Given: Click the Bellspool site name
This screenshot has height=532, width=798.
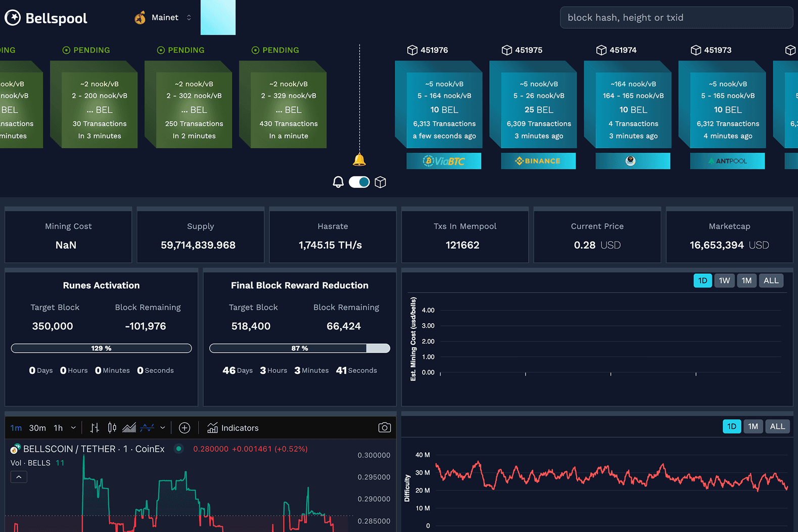Looking at the screenshot, I should [x=56, y=19].
